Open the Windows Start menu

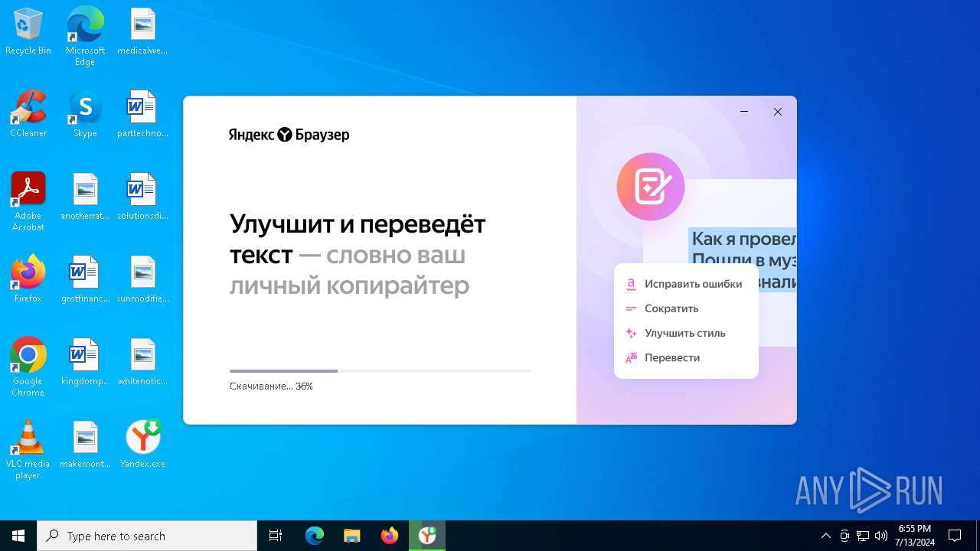click(x=18, y=536)
